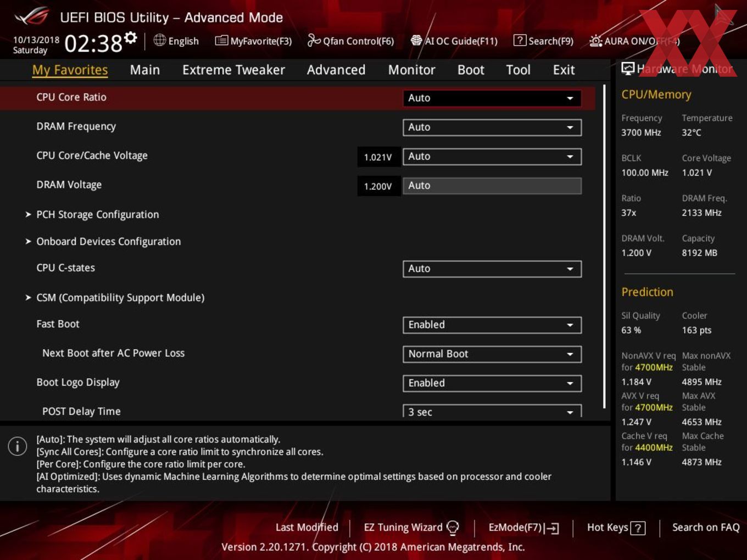Click the settings list vertical scrollbar
747x560 pixels.
(x=605, y=247)
